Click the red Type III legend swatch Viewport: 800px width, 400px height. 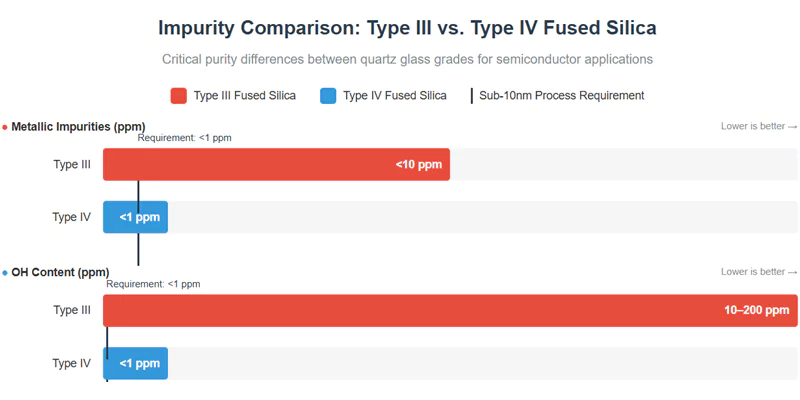coord(179,96)
